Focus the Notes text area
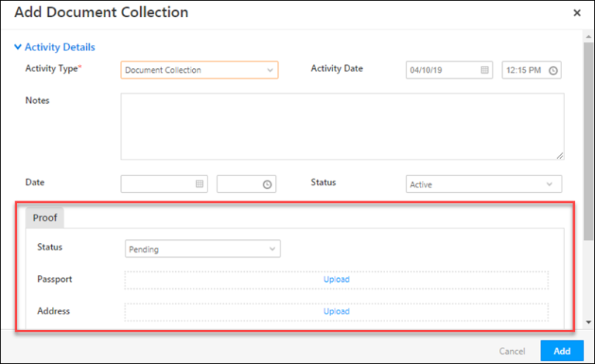The image size is (595, 364). [x=342, y=127]
